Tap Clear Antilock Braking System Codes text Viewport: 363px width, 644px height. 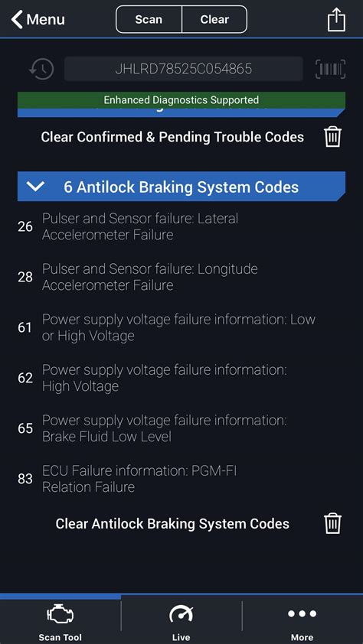[172, 524]
